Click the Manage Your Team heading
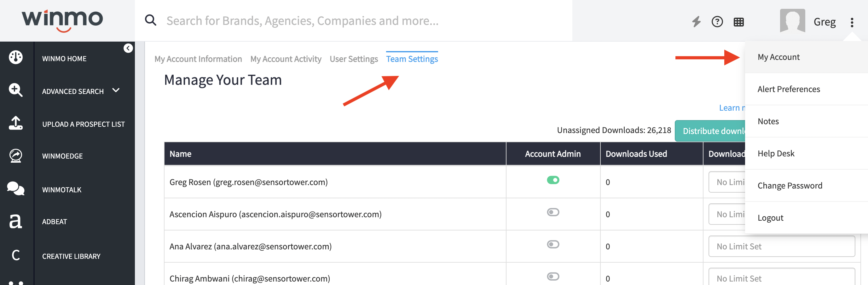The image size is (868, 285). pos(223,80)
